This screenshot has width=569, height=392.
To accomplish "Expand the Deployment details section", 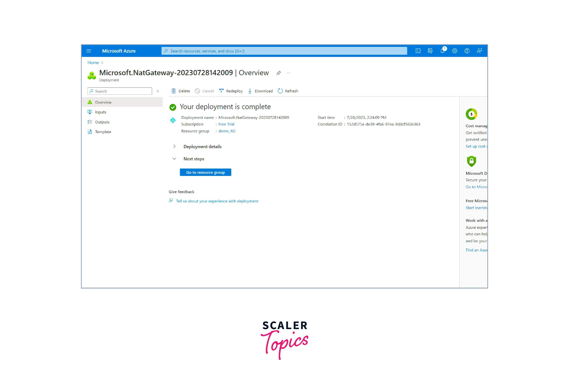I will 174,146.
